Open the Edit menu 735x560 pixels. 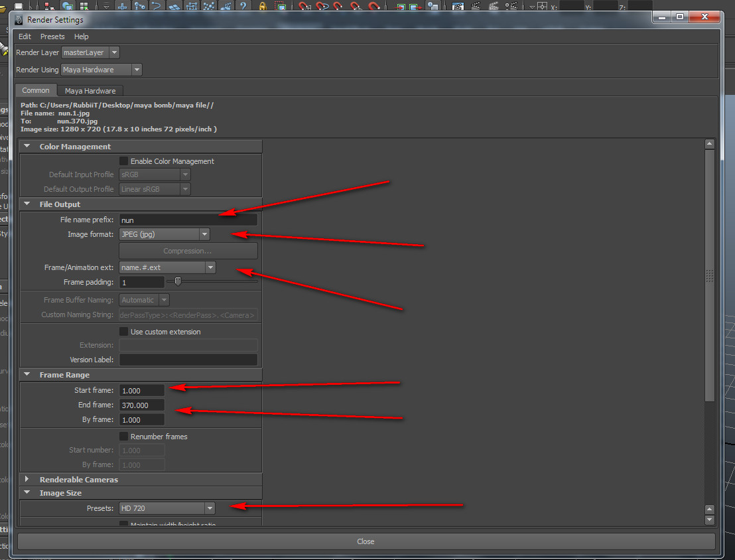click(x=25, y=36)
